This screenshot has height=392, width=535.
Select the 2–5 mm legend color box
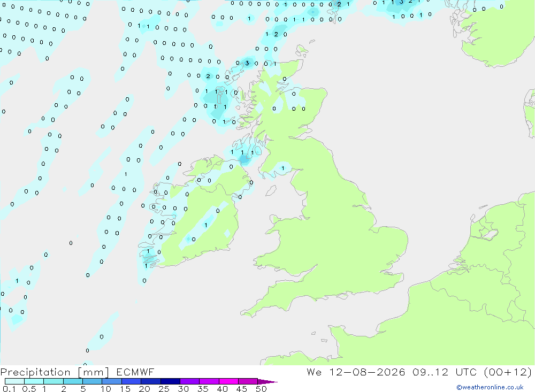click(73, 381)
